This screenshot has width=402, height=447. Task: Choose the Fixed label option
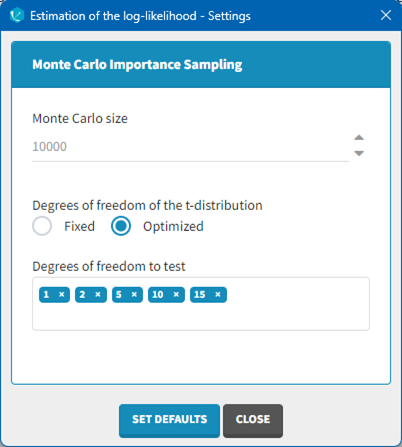click(79, 226)
